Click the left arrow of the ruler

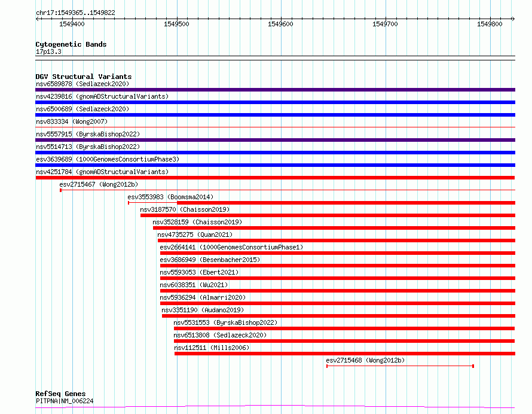pos(37,19)
